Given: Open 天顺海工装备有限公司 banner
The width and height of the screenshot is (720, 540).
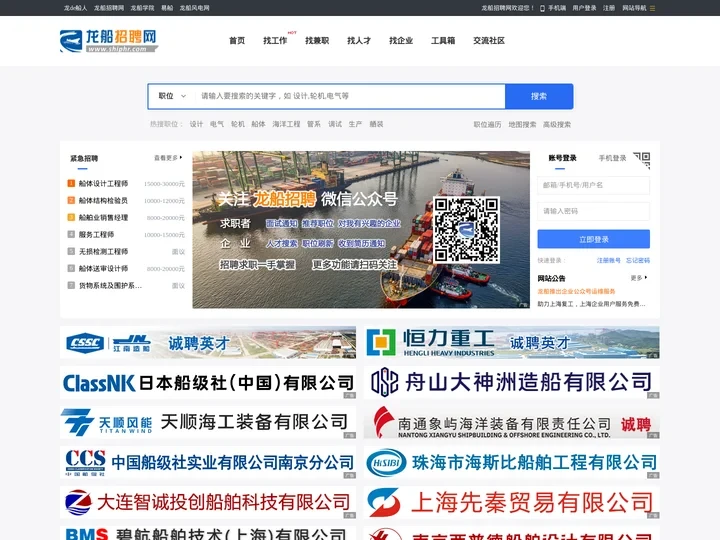Looking at the screenshot, I should (208, 422).
